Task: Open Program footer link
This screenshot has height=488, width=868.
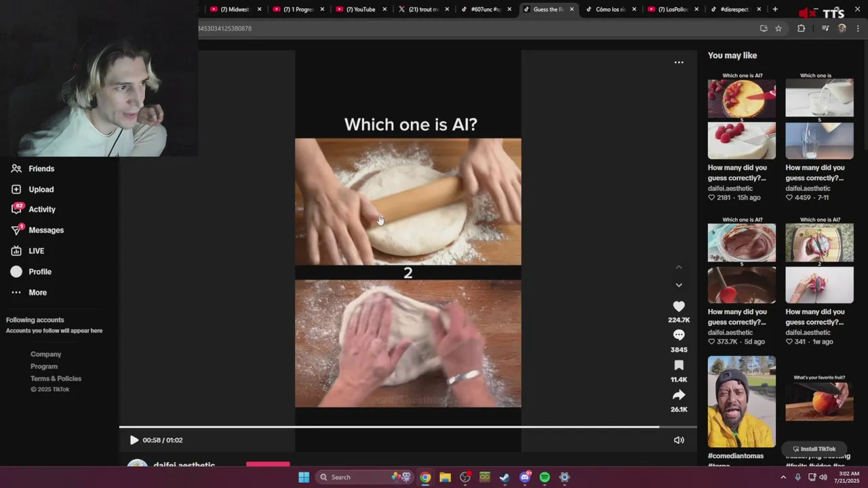Action: pos(44,367)
